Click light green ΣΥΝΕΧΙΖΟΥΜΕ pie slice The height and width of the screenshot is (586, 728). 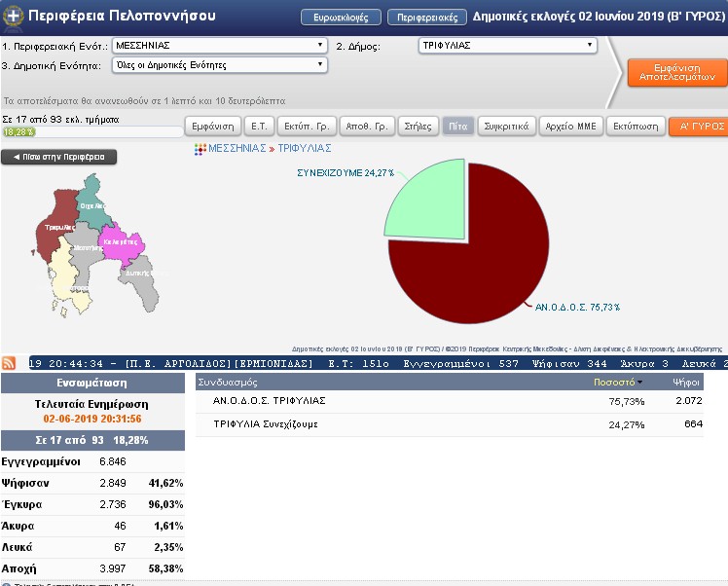(x=434, y=204)
